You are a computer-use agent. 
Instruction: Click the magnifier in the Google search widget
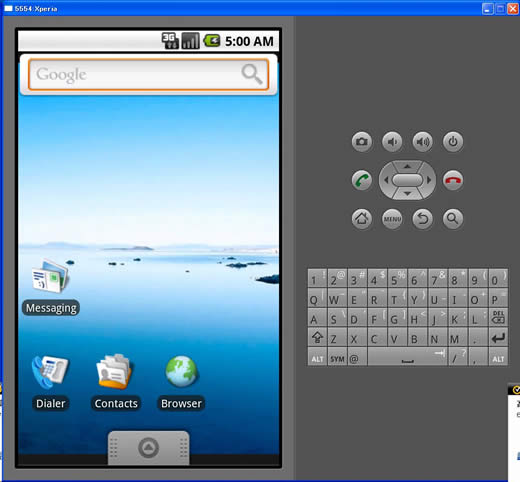coord(252,74)
